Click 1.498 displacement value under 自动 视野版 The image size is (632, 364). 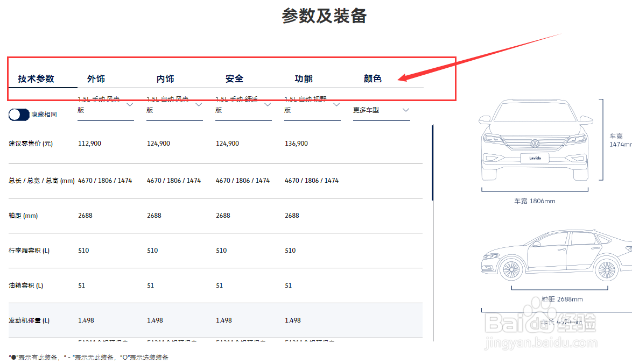pos(293,320)
